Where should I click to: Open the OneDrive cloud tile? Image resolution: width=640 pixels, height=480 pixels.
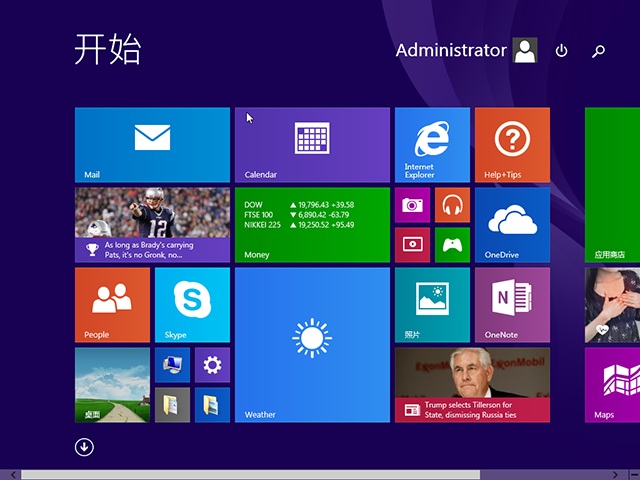click(x=512, y=224)
